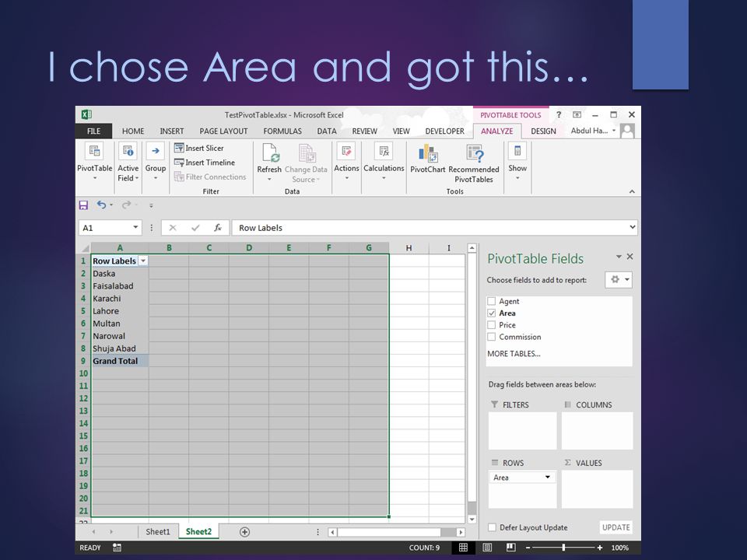Click the Excel application logo icon

(86, 115)
